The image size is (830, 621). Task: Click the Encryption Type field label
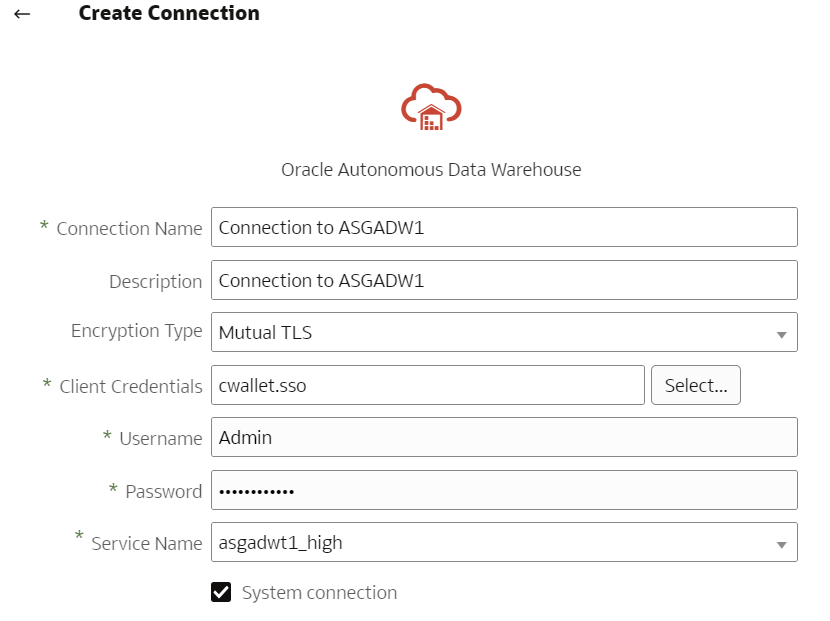[x=136, y=331]
